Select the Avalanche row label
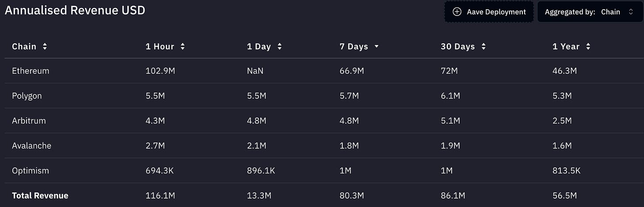The height and width of the screenshot is (207, 644). coord(31,145)
